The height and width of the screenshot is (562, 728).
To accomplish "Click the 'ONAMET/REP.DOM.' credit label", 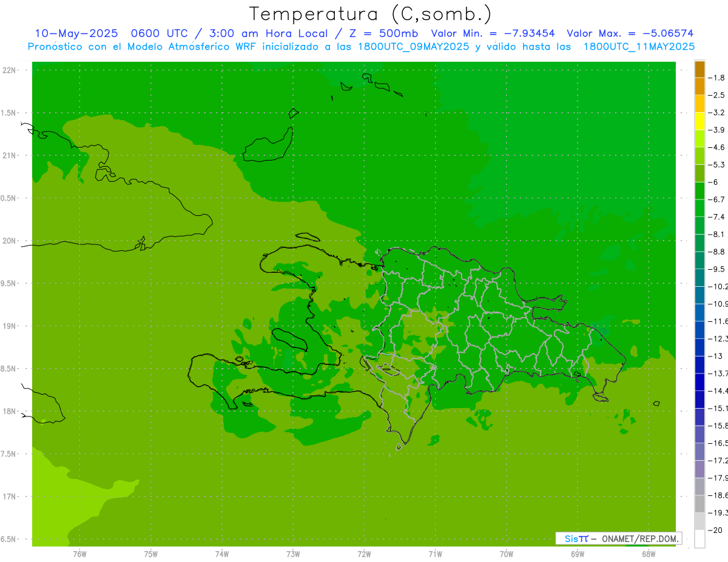I will 639,538.
